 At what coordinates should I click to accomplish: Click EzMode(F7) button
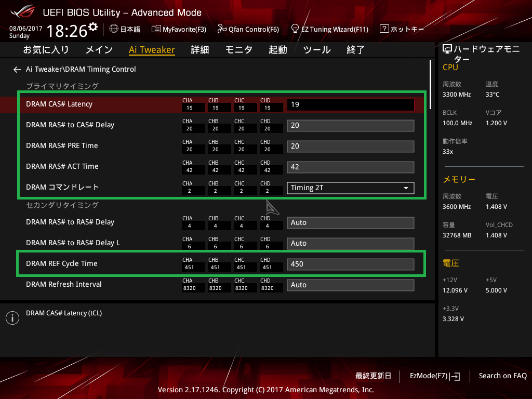pyautogui.click(x=435, y=376)
